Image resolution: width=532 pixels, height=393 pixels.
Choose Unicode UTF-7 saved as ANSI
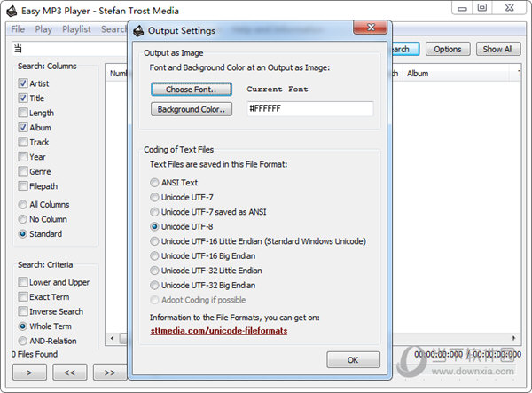pos(208,212)
